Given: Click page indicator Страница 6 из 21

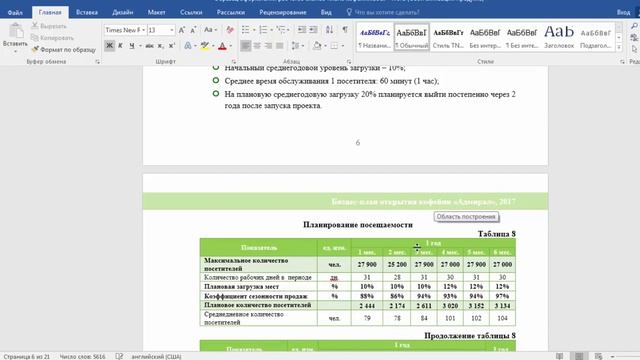Looking at the screenshot, I should (x=27, y=356).
